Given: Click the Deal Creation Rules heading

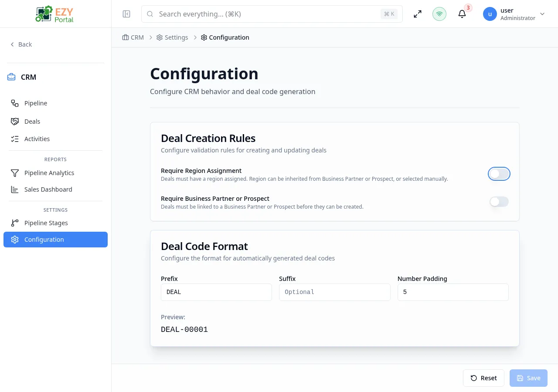Looking at the screenshot, I should coord(208,139).
